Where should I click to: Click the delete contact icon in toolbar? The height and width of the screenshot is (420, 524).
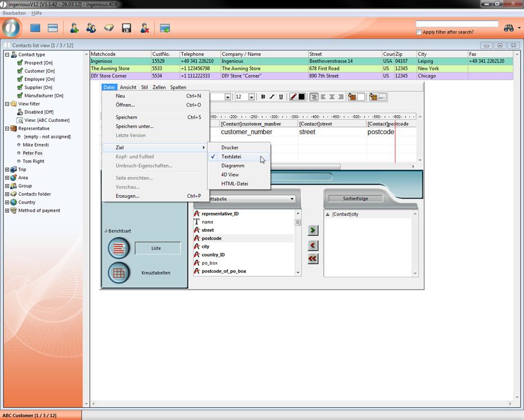[x=144, y=28]
